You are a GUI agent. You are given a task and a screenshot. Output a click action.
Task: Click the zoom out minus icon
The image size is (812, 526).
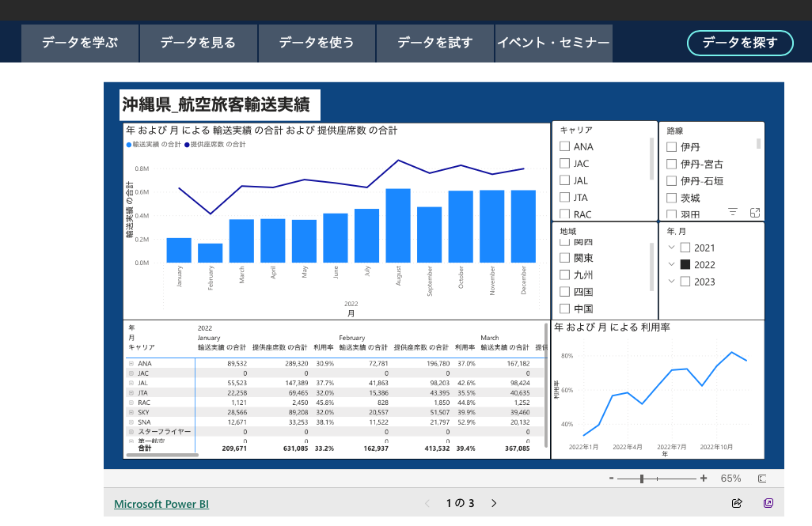pos(611,479)
